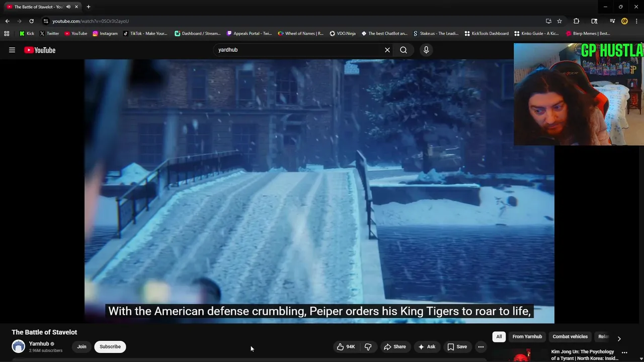Open Twitter bookmark
644x362 pixels.
coord(49,34)
